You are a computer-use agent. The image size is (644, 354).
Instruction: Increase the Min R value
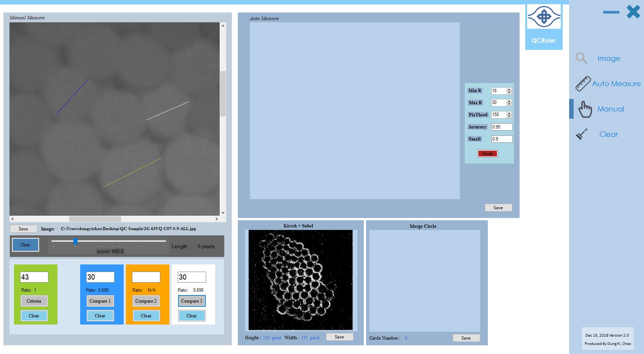[509, 90]
